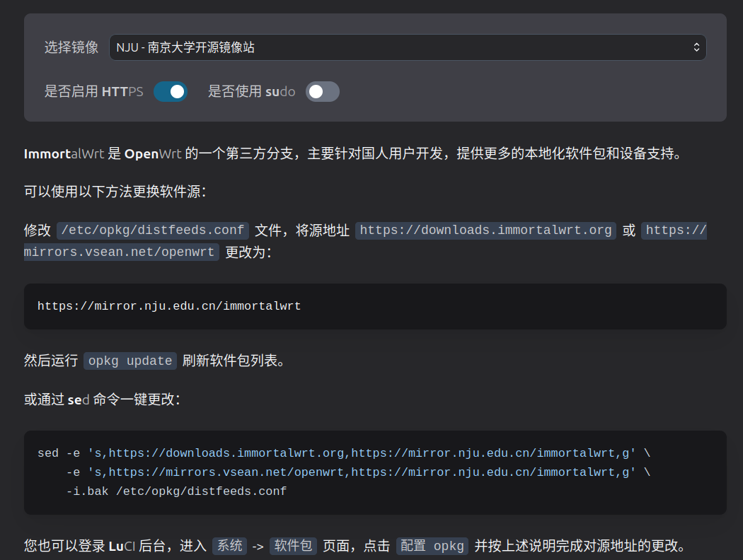Open the 选择镜像 mirror dropdown
This screenshot has width=743, height=560.
click(408, 47)
